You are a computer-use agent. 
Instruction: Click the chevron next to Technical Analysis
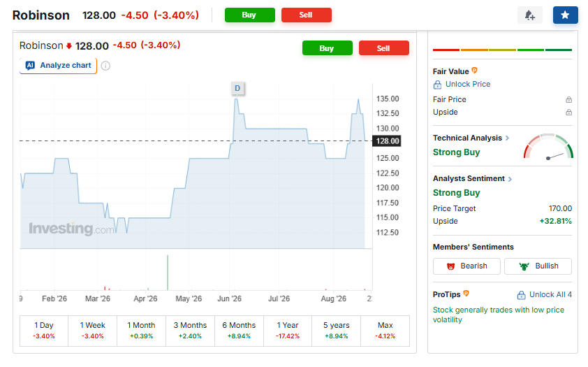[x=507, y=138]
